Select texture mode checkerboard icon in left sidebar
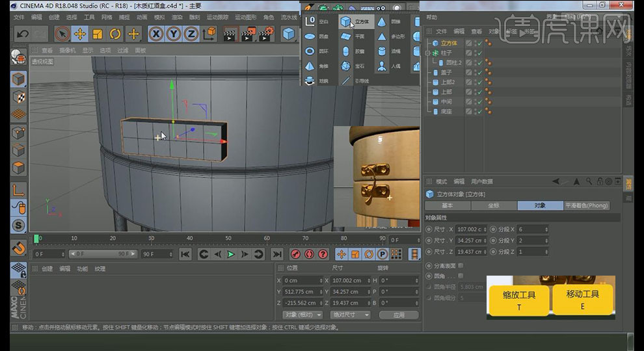Image resolution: width=644 pixels, height=351 pixels. click(x=18, y=97)
